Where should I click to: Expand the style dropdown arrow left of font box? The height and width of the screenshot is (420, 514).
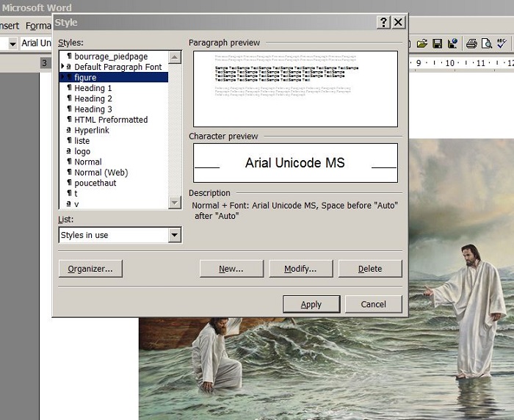[12, 43]
